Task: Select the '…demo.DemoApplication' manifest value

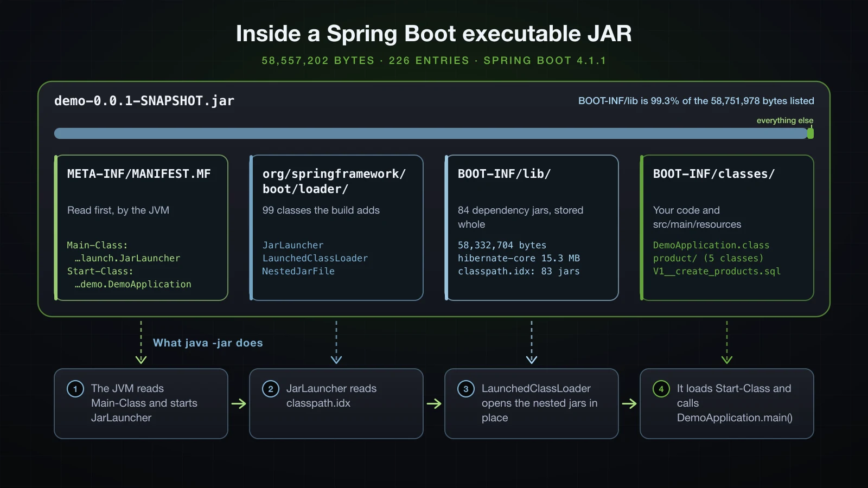Action: pos(133,284)
